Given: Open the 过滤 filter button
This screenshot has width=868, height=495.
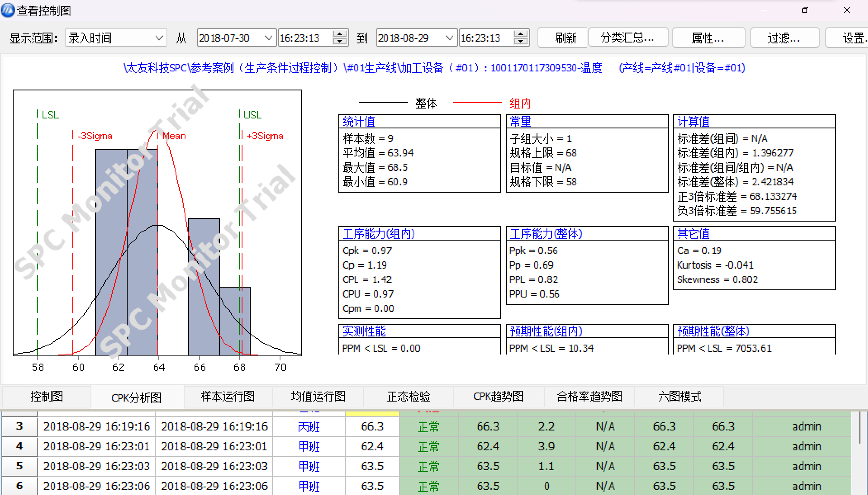Looking at the screenshot, I should (x=784, y=38).
